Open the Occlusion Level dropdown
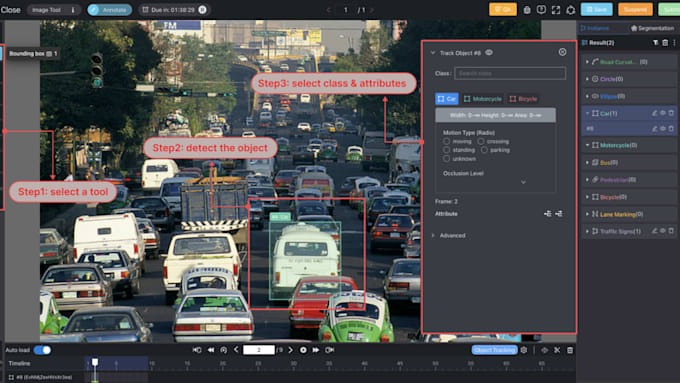Screen dimensions: 680x383 523,182
